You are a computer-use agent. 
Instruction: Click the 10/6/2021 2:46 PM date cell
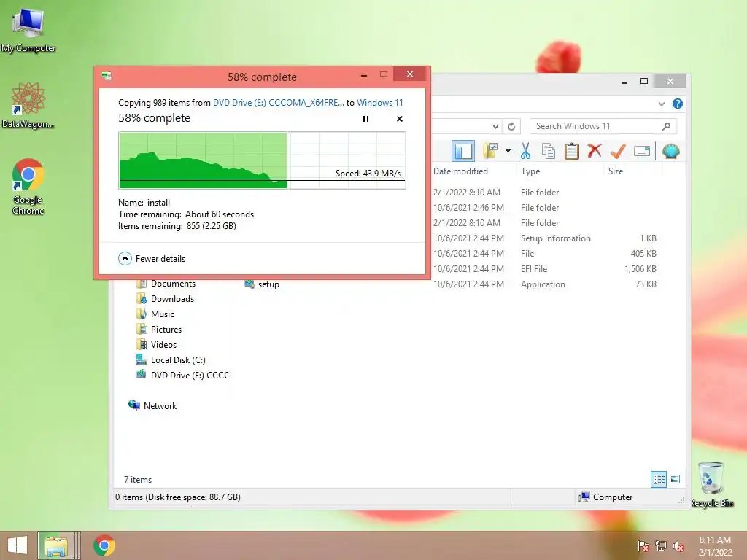(468, 208)
